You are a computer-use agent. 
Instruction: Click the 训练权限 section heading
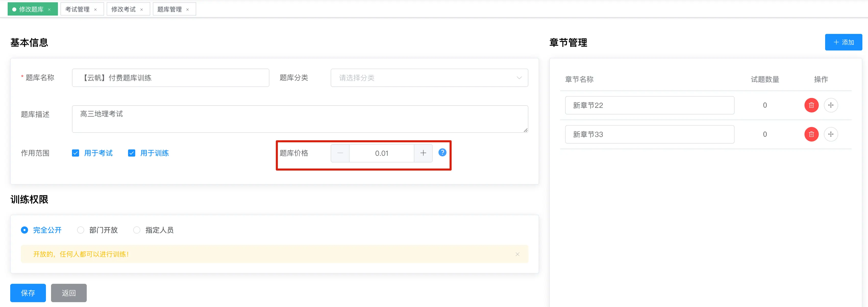tap(29, 199)
